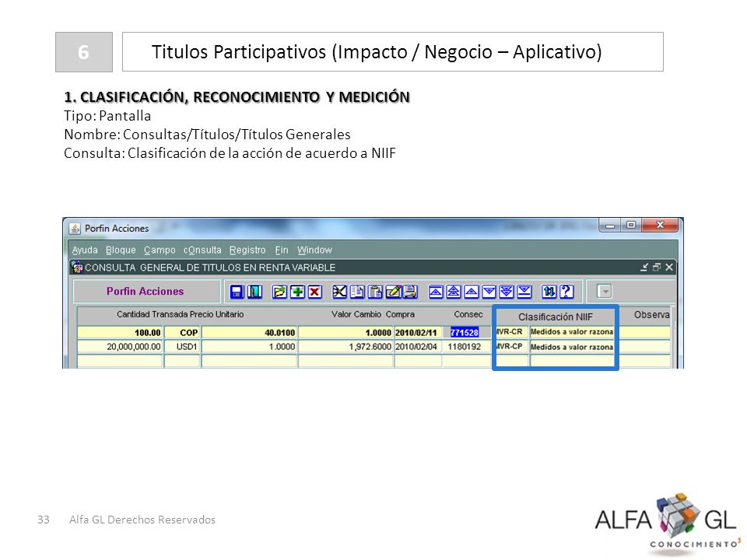
Task: Click the Porfin Acciones Java title bar icon
Action: (x=75, y=229)
